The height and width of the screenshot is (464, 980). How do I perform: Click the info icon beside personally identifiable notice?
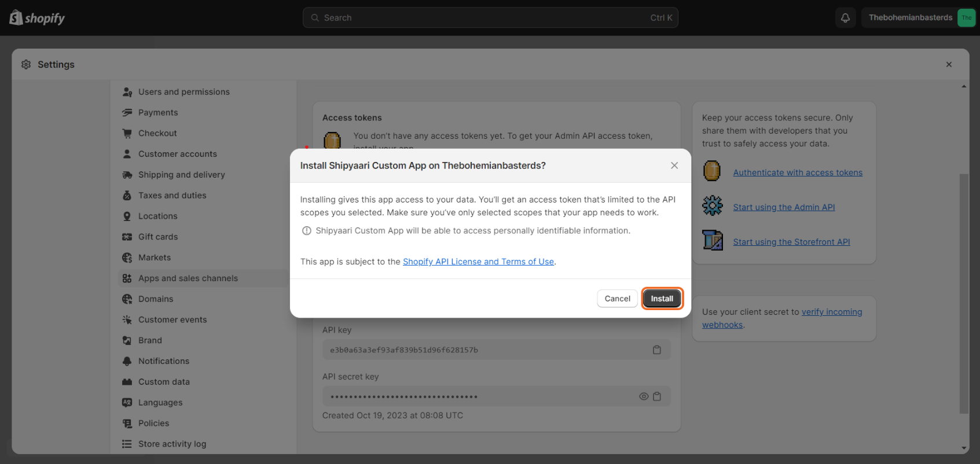pos(307,231)
